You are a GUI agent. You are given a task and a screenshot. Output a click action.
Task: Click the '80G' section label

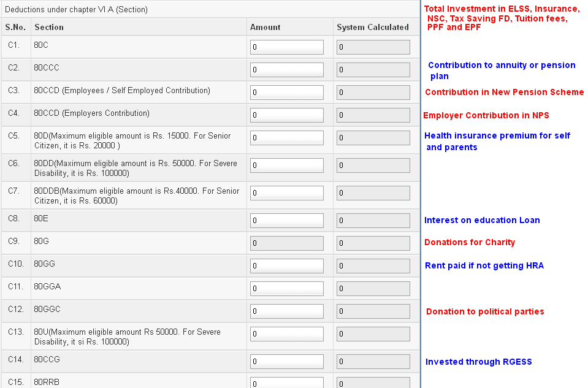click(x=41, y=241)
